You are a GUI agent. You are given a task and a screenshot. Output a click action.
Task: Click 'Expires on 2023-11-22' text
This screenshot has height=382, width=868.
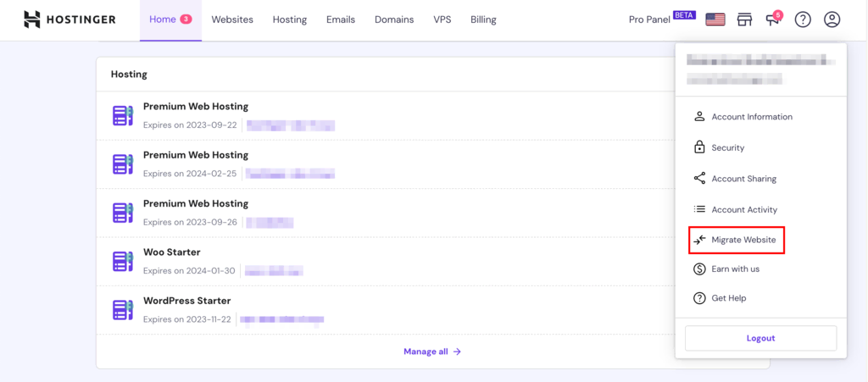[x=186, y=319]
